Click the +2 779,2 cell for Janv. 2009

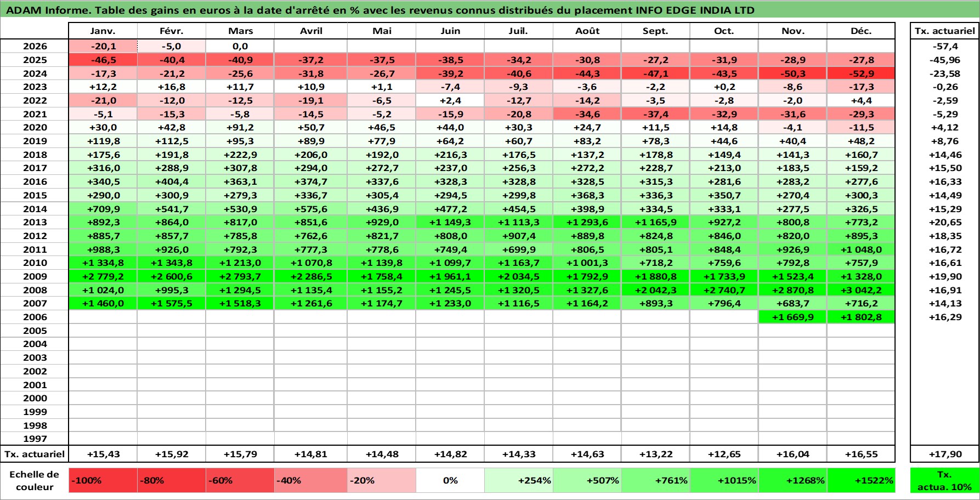pos(103,276)
